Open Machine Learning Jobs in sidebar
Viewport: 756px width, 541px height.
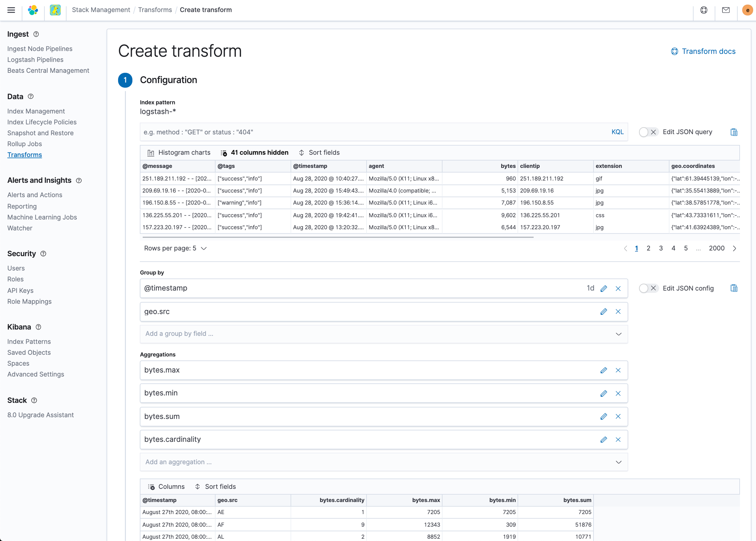pos(42,217)
